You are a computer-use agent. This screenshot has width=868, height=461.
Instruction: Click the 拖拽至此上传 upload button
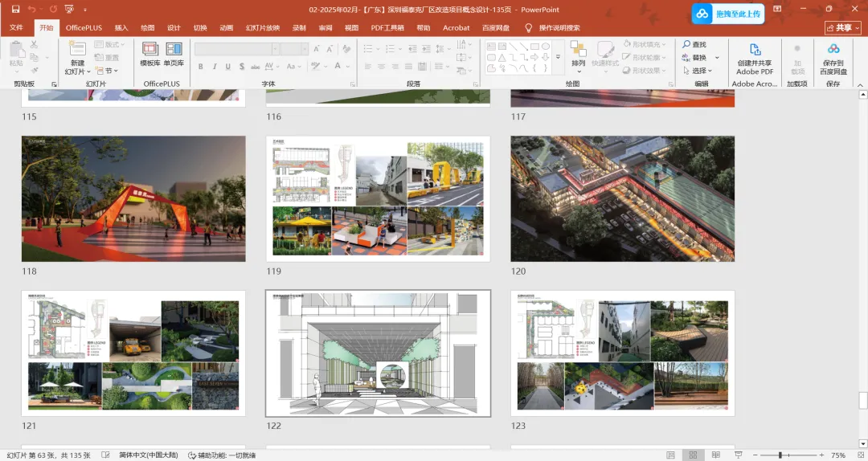tap(728, 14)
